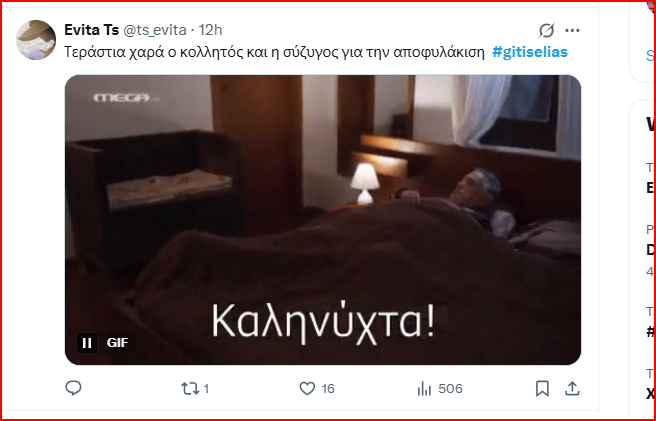Open the 12h timestamp link
656x421 pixels.
[x=210, y=30]
